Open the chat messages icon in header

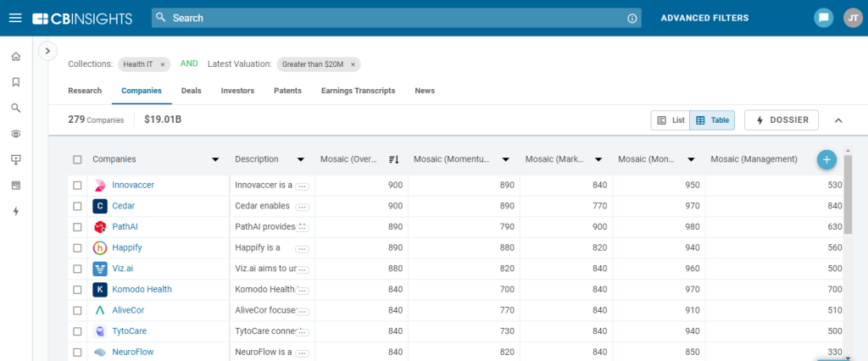[x=823, y=18]
